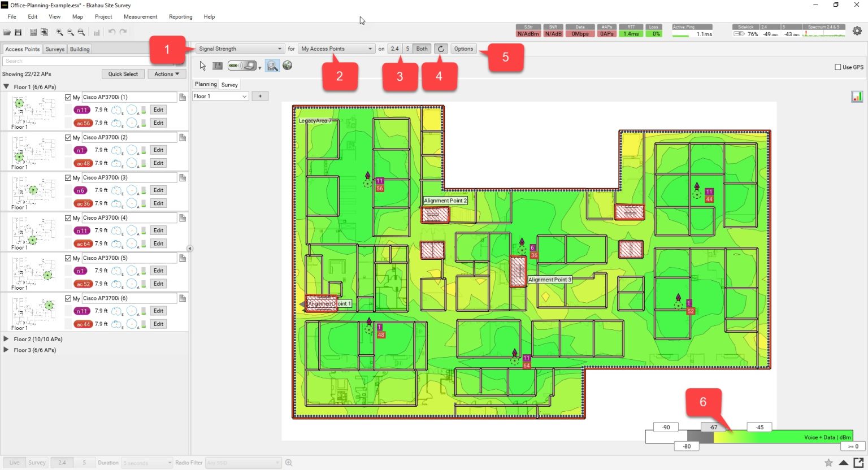
Task: Uncheck the My box for Cisco AP3700i (1)
Action: click(69, 97)
